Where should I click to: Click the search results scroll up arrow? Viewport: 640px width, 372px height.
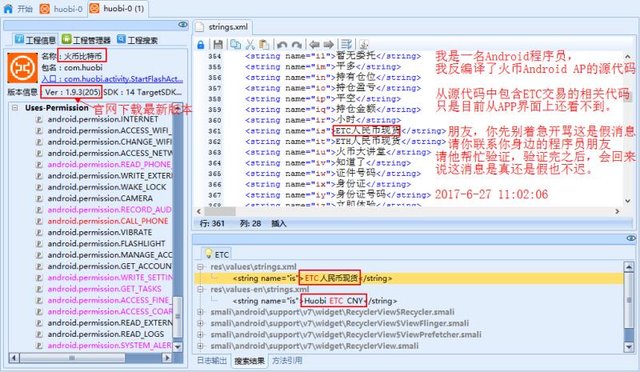click(629, 267)
